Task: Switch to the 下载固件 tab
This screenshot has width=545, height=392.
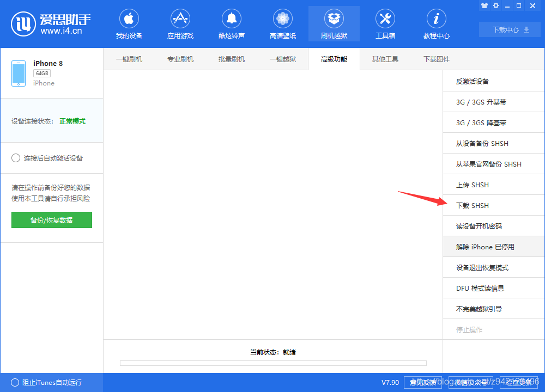Action: pos(436,59)
